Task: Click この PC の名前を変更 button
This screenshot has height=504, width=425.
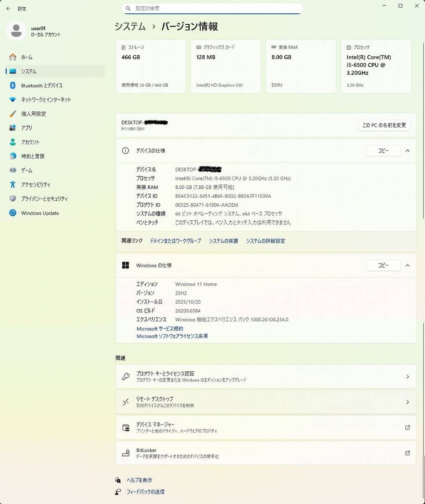Action: pos(384,125)
